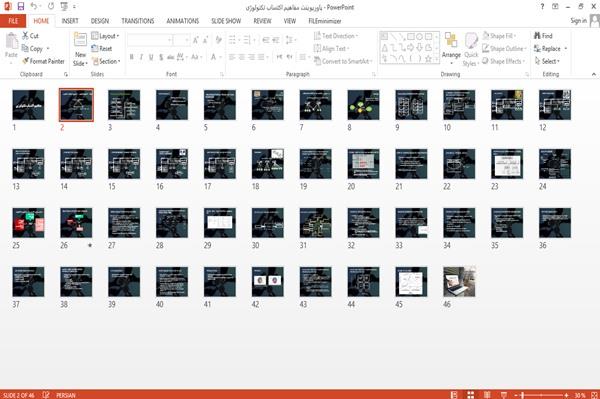Click zoom out minus button
This screenshot has width=600, height=399.
[x=516, y=395]
